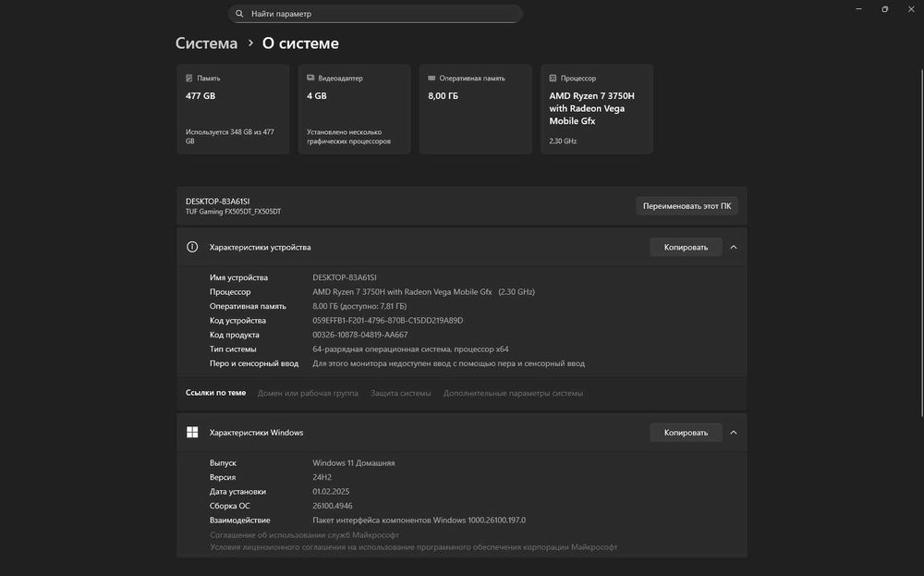Viewport: 924px width, 576px height.
Task: Click Оперативная память value 8,00 ГБ (доступно: 7,81 ГБ)
Action: point(359,306)
